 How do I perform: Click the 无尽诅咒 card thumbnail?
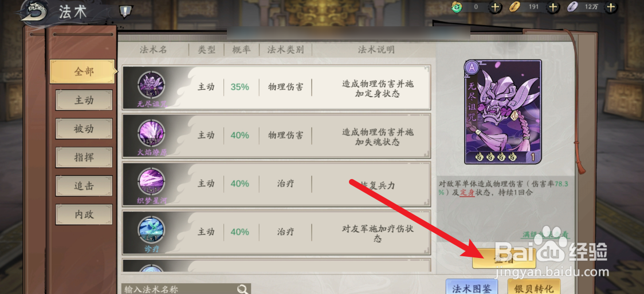pyautogui.click(x=502, y=112)
